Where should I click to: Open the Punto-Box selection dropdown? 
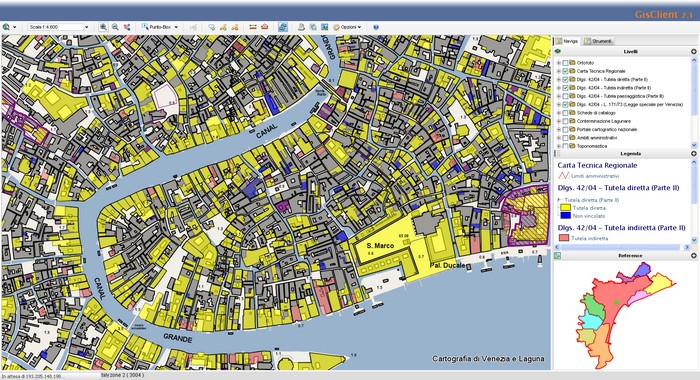coord(160,27)
